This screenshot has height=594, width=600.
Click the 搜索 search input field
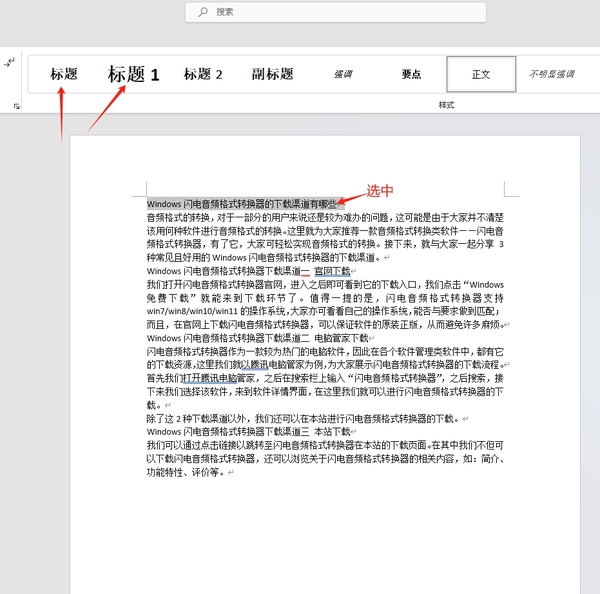coord(300,12)
